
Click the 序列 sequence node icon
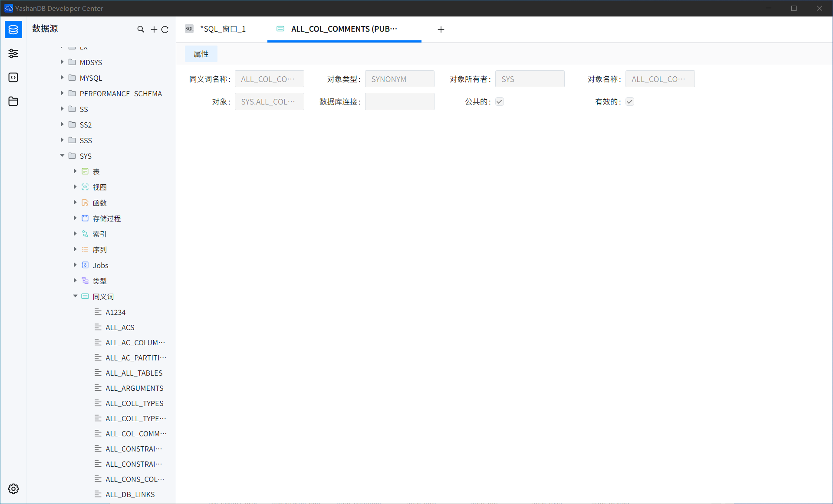(x=85, y=249)
